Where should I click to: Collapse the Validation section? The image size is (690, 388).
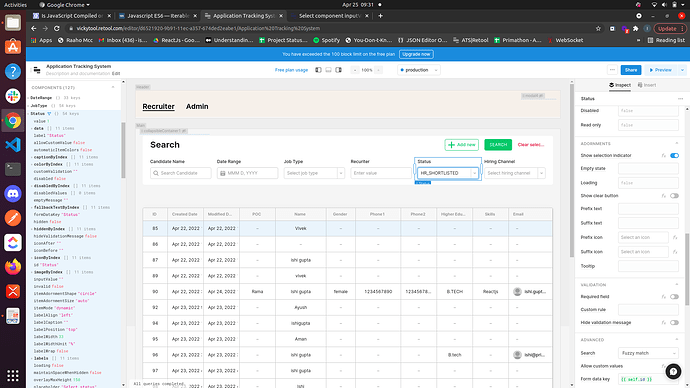click(676, 285)
